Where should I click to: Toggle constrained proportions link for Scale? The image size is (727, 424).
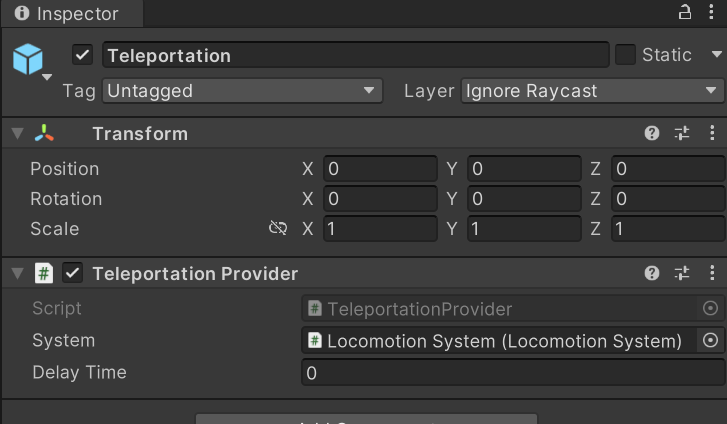278,228
